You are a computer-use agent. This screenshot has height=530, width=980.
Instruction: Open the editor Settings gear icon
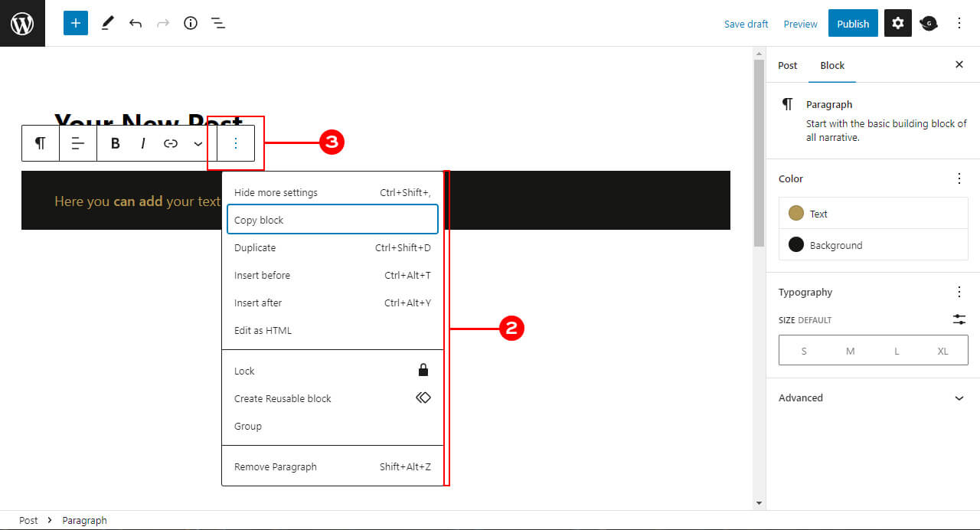897,23
